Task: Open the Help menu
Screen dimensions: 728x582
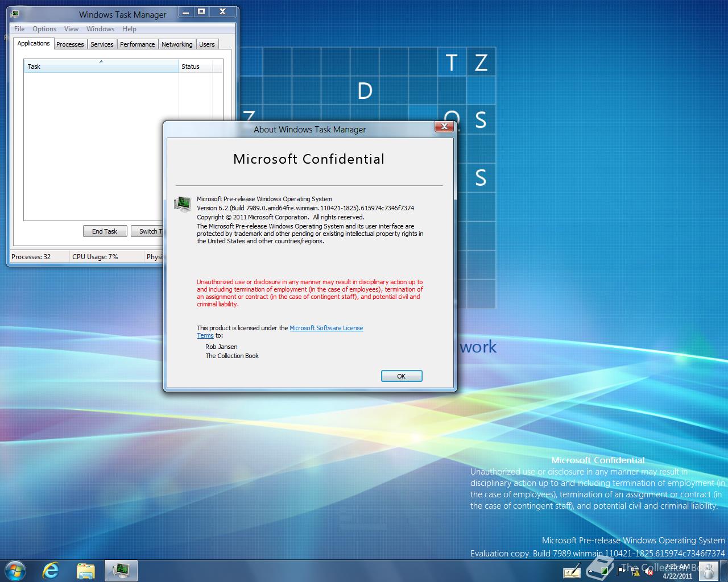Action: [129, 29]
